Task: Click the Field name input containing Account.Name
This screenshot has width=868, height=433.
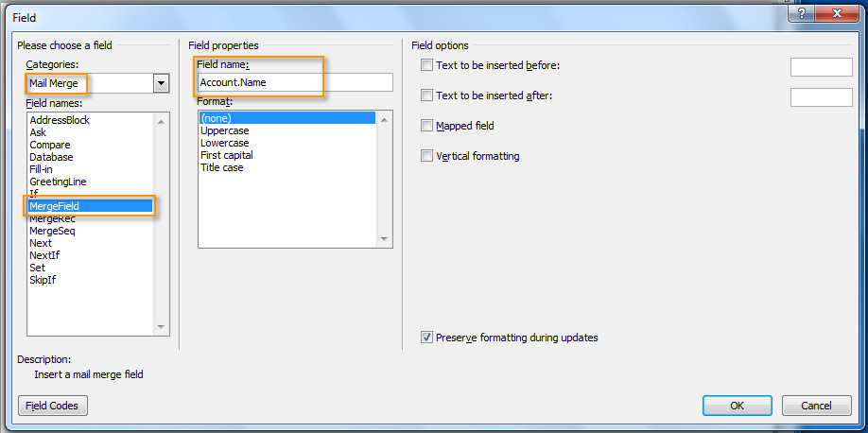Action: click(x=295, y=82)
